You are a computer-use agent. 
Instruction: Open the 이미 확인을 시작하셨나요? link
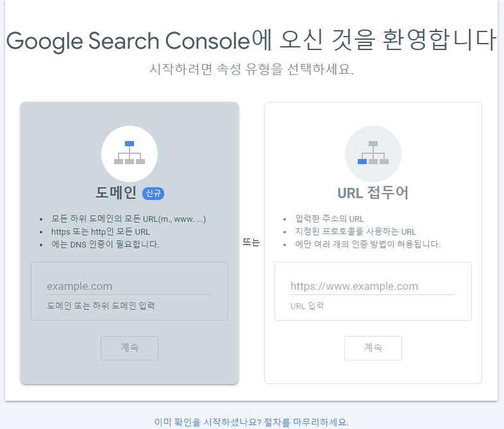coord(251,422)
